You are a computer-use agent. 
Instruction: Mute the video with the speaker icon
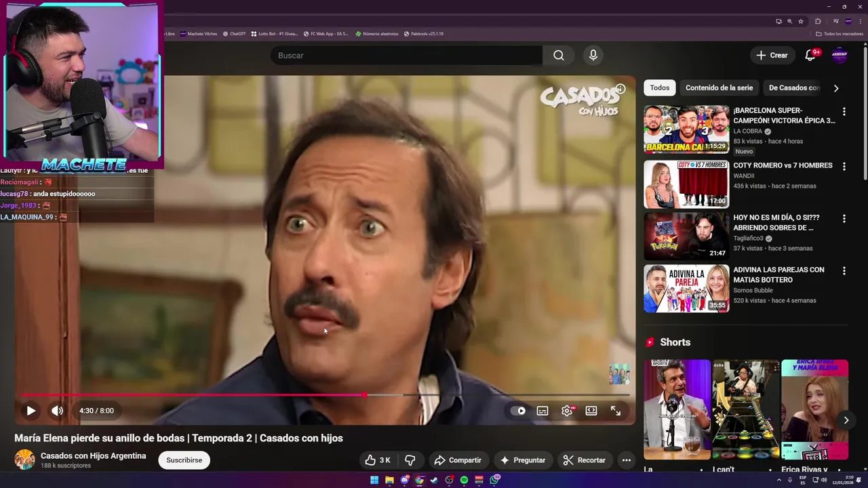click(x=58, y=411)
